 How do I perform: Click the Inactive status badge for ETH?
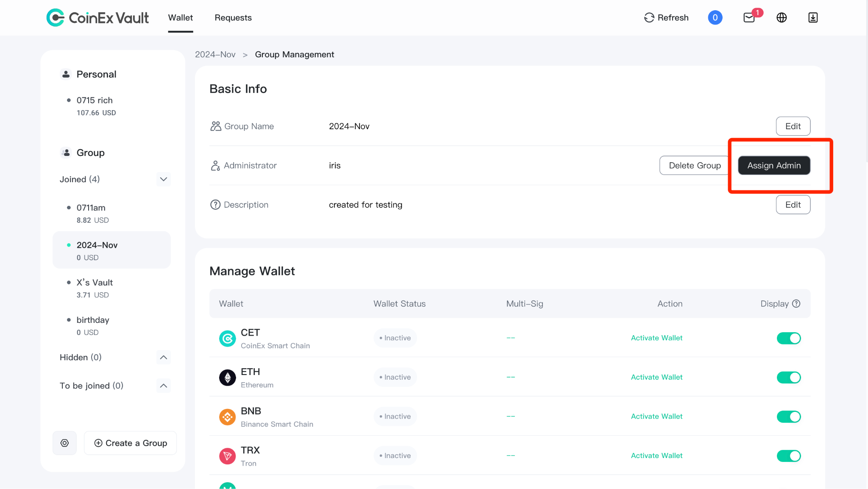click(x=395, y=377)
